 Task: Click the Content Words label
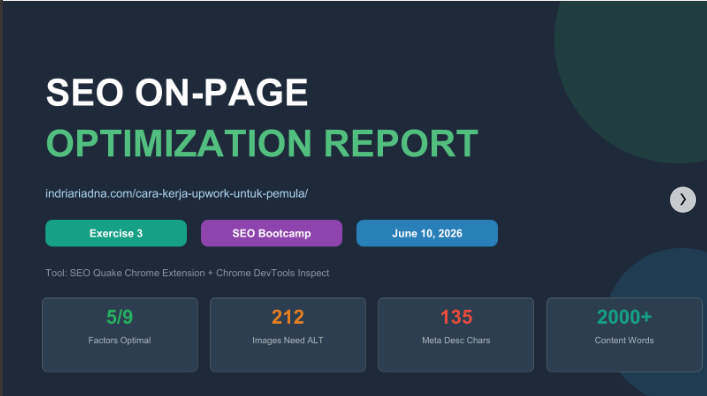pyautogui.click(x=624, y=341)
